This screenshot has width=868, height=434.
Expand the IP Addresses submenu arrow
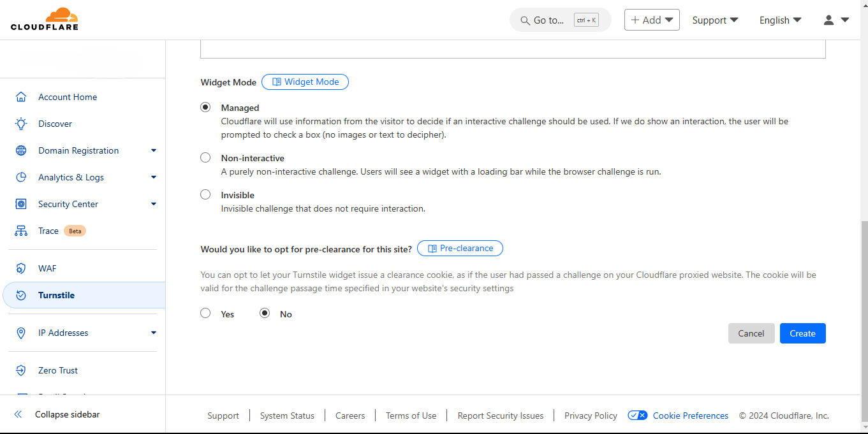(x=153, y=333)
